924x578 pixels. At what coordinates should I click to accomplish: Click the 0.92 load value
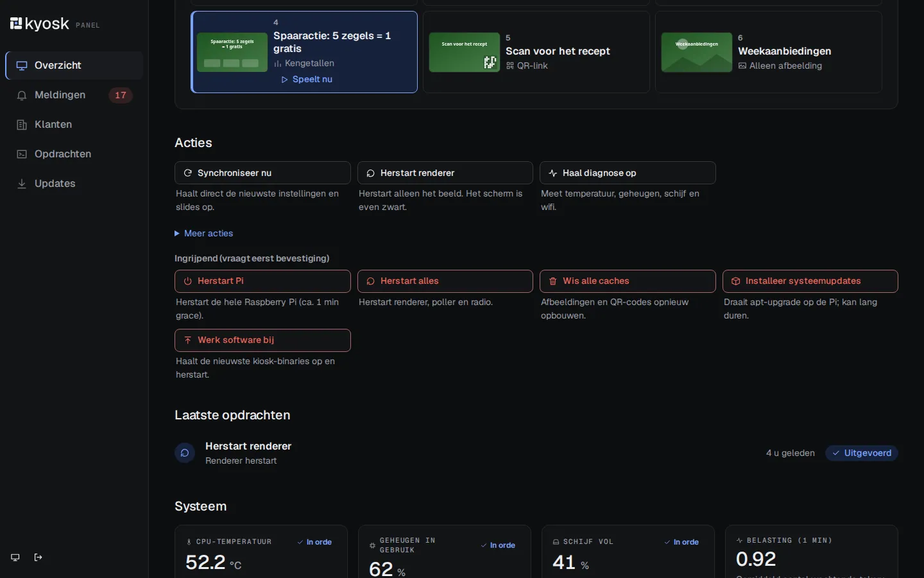point(756,559)
